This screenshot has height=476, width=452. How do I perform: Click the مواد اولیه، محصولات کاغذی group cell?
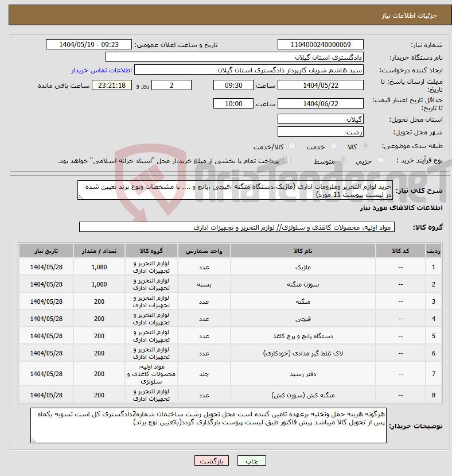151,374
